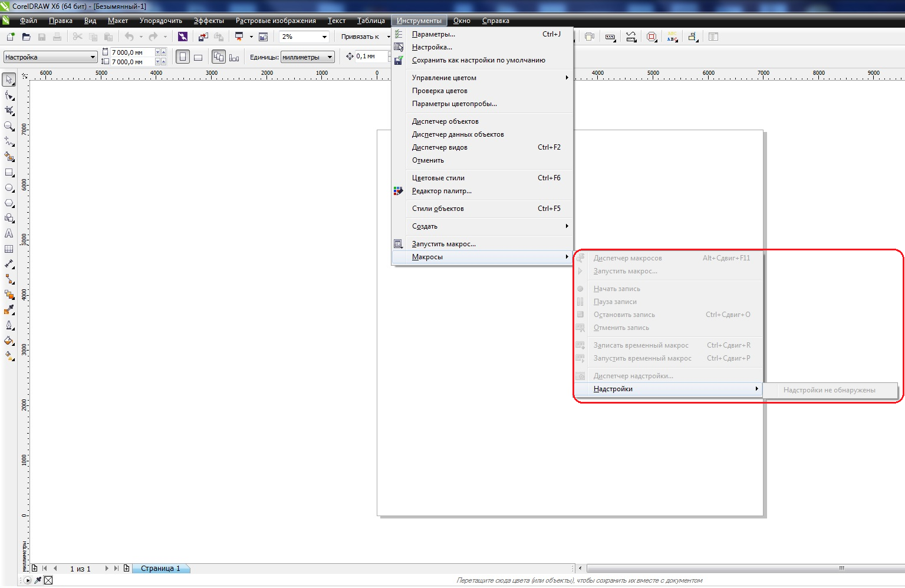
Task: Select the Table tool
Action: (x=9, y=249)
